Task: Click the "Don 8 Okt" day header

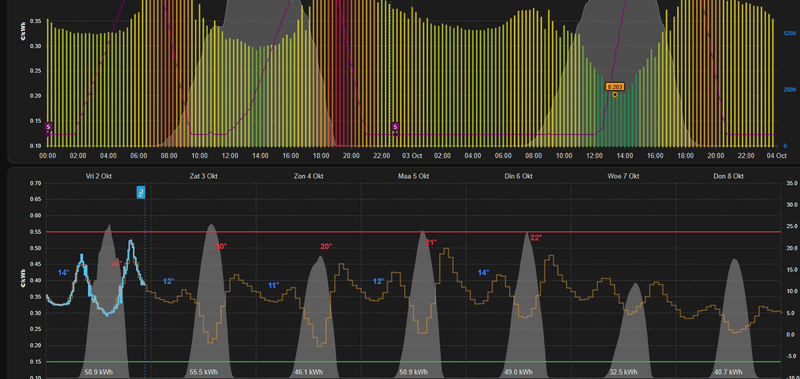Action: pyautogui.click(x=729, y=176)
